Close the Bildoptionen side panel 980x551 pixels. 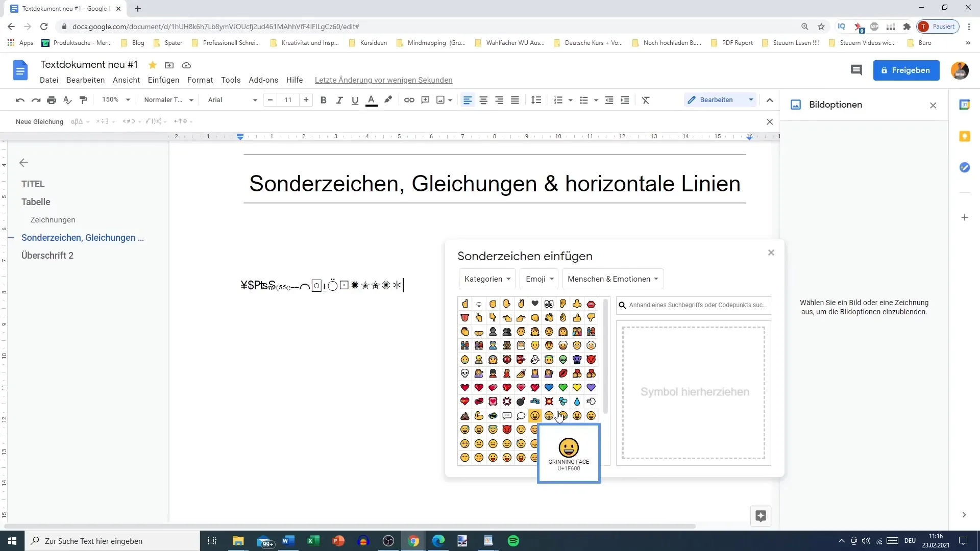[933, 105]
